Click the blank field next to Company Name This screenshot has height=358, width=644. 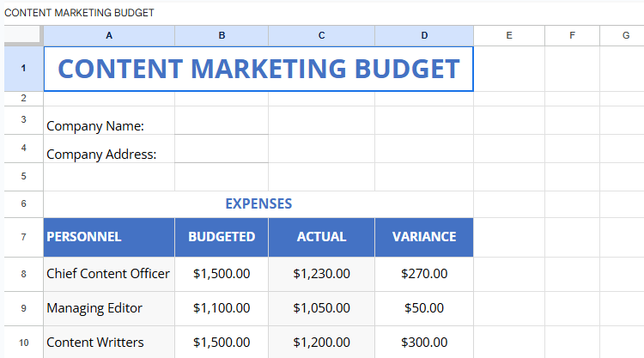click(x=222, y=125)
